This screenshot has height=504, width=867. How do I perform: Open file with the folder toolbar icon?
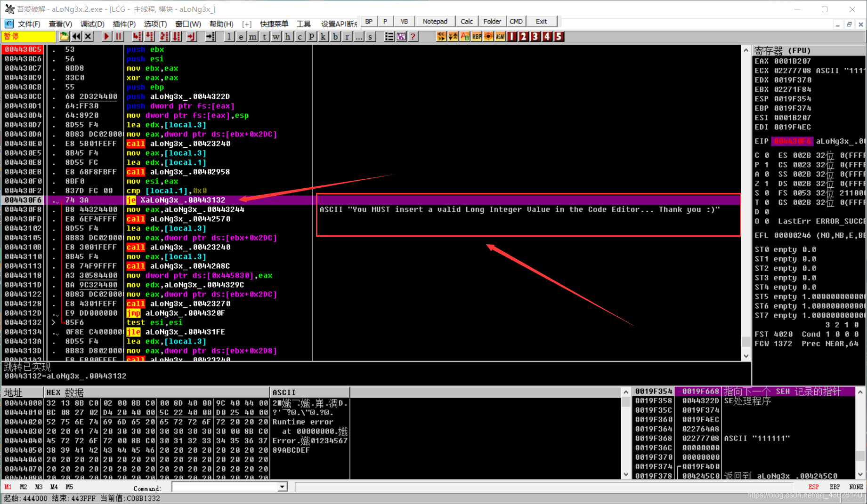[64, 36]
